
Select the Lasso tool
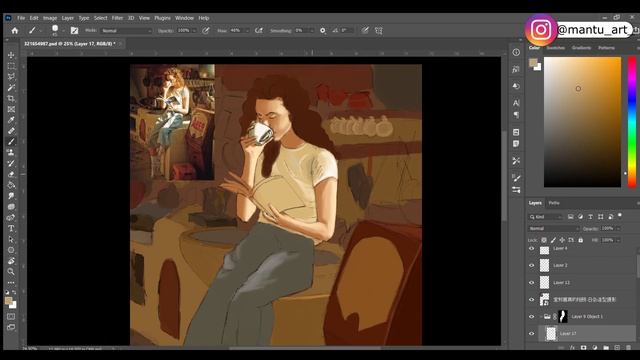click(11, 77)
